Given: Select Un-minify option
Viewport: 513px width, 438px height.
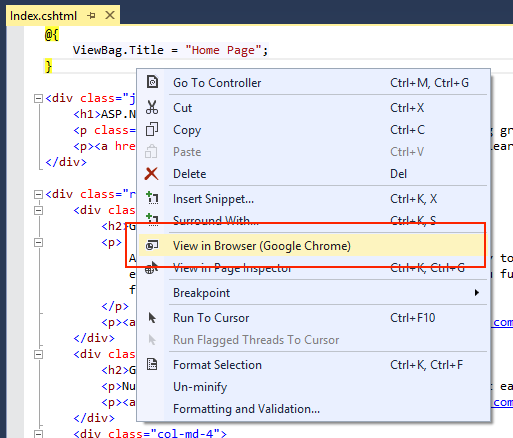Looking at the screenshot, I should pos(313,387).
